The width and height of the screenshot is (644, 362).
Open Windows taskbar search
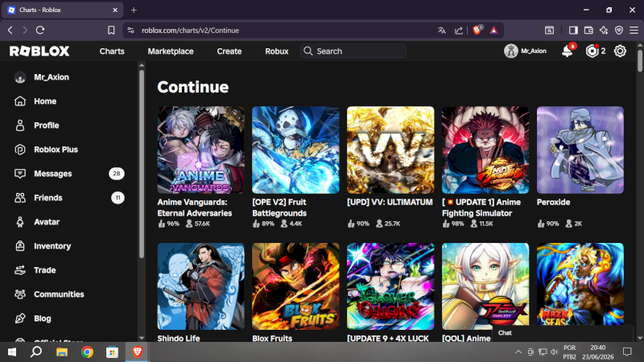point(36,352)
